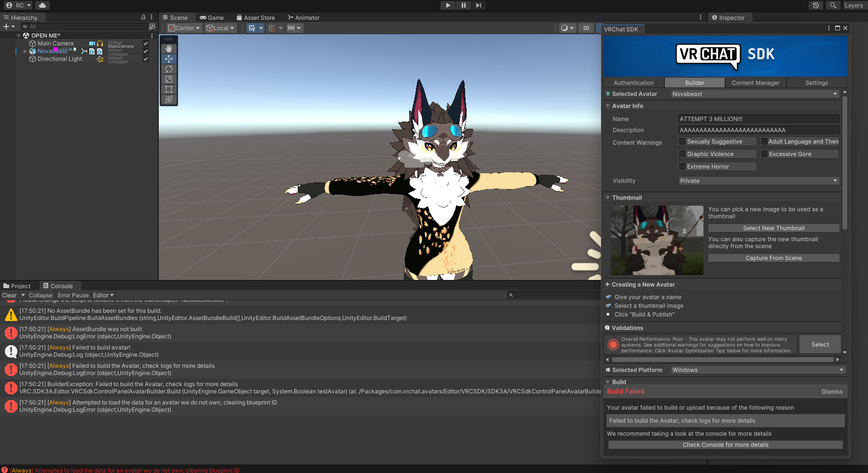The width and height of the screenshot is (868, 473).
Task: Activate the combined Transform tool
Action: coord(168,99)
